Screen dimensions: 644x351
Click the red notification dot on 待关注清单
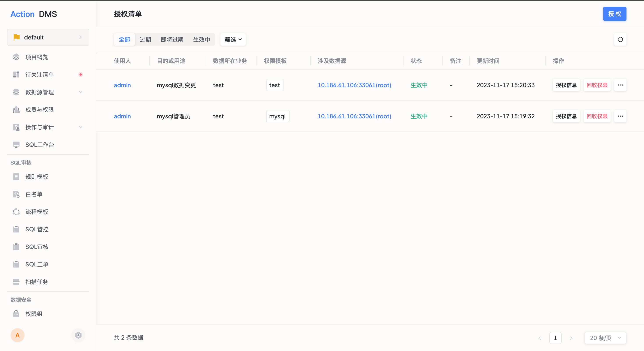pyautogui.click(x=81, y=74)
